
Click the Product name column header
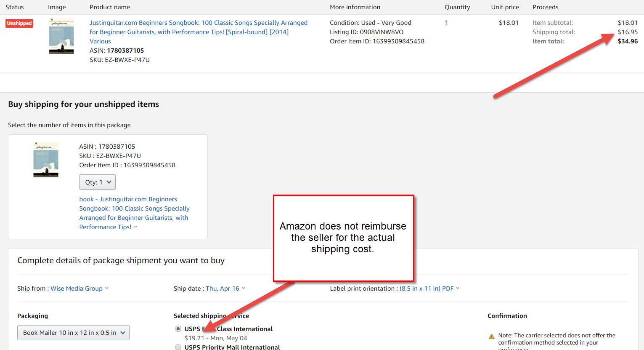110,7
